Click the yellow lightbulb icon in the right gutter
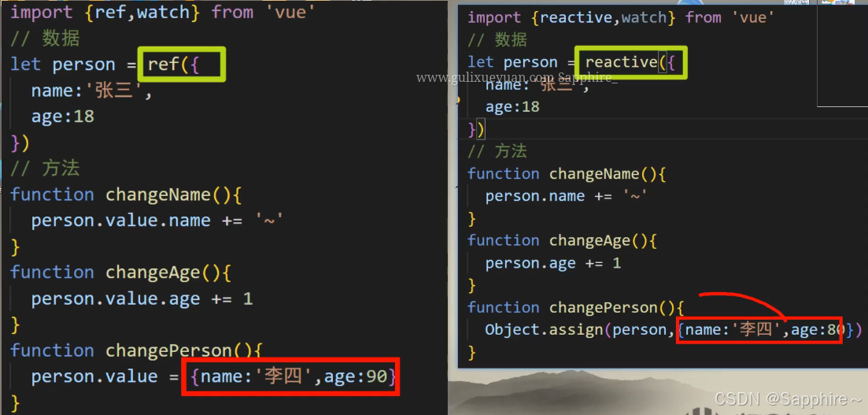 pyautogui.click(x=458, y=102)
